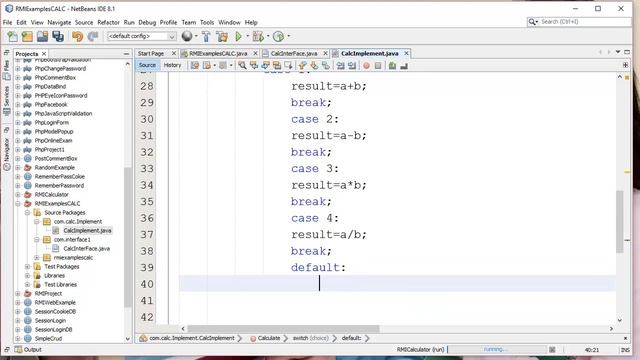Click the Search (Ctrl+I) field
Image resolution: width=640 pixels, height=360 pixels.
[579, 22]
